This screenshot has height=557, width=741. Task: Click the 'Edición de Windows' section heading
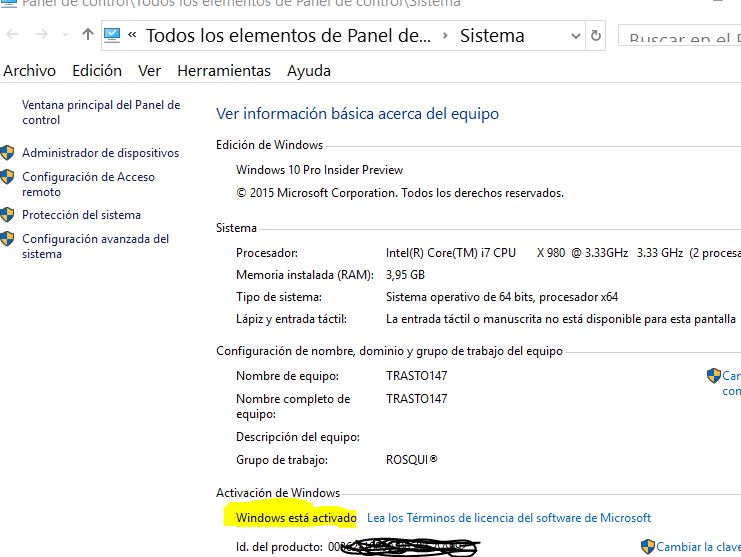point(269,145)
